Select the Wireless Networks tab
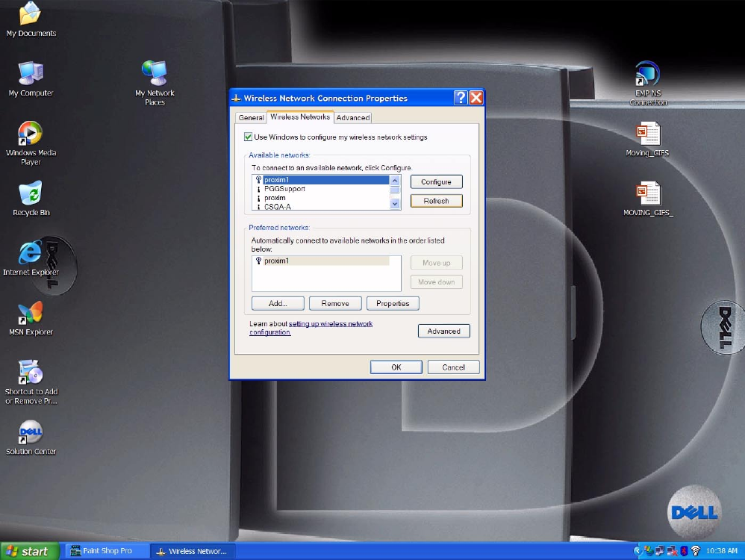Screen dimensions: 745x560 [300, 116]
